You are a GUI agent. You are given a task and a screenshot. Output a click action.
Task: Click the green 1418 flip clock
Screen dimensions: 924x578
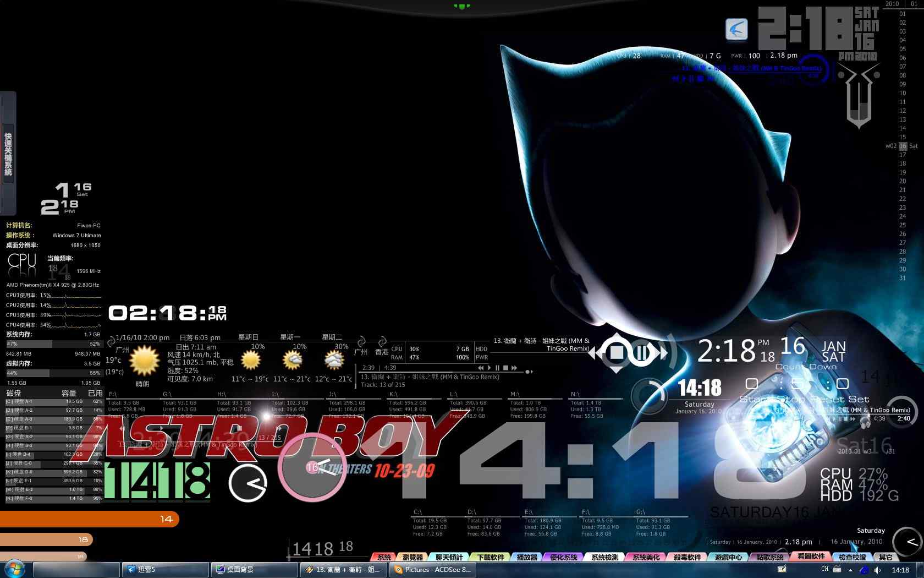tap(157, 481)
